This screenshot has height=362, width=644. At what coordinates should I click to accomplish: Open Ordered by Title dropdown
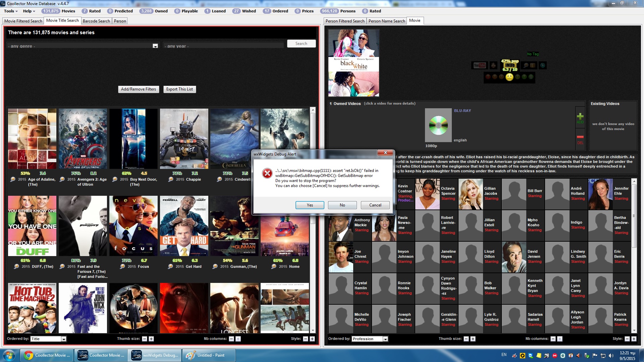(48, 339)
